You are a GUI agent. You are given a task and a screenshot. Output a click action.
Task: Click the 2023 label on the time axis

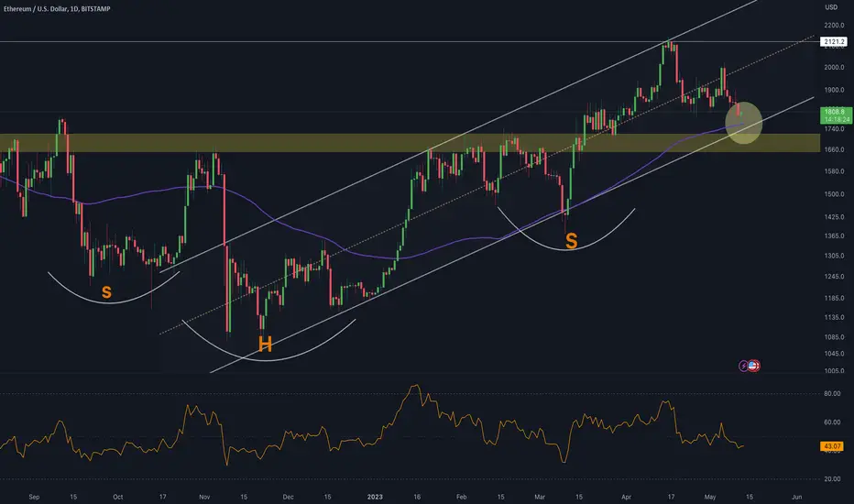[x=375, y=497]
